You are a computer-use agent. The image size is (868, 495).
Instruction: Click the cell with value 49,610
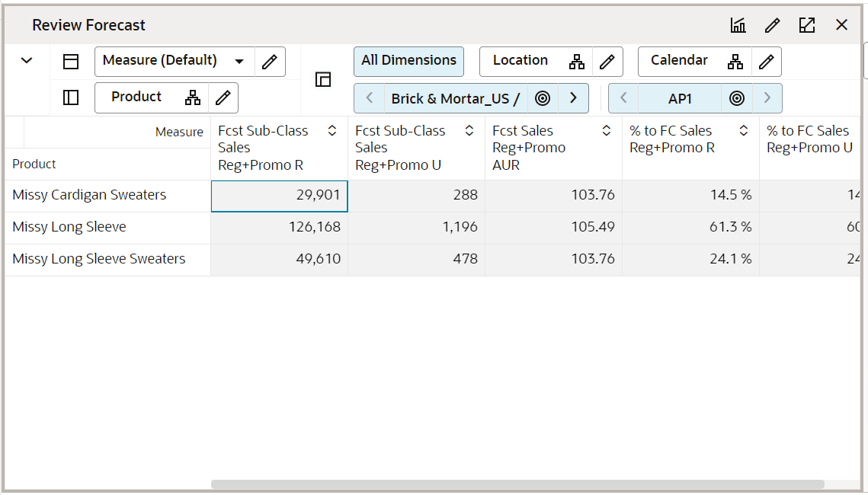[280, 260]
